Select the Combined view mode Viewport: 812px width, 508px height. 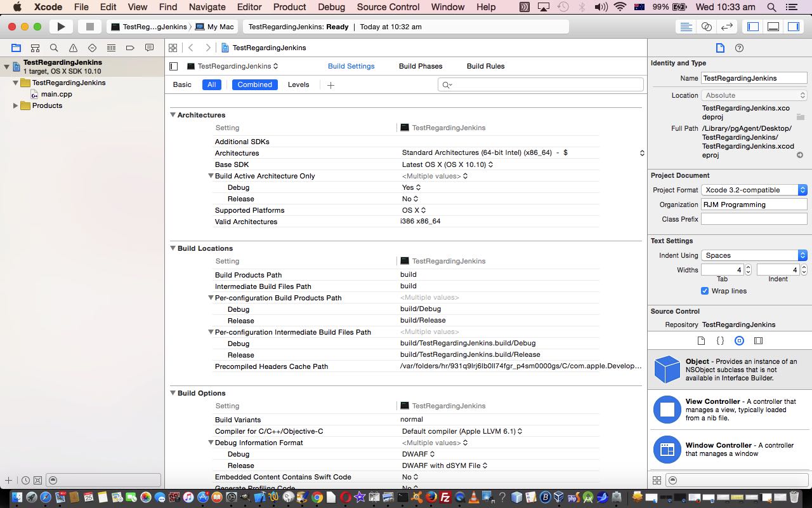click(x=254, y=84)
